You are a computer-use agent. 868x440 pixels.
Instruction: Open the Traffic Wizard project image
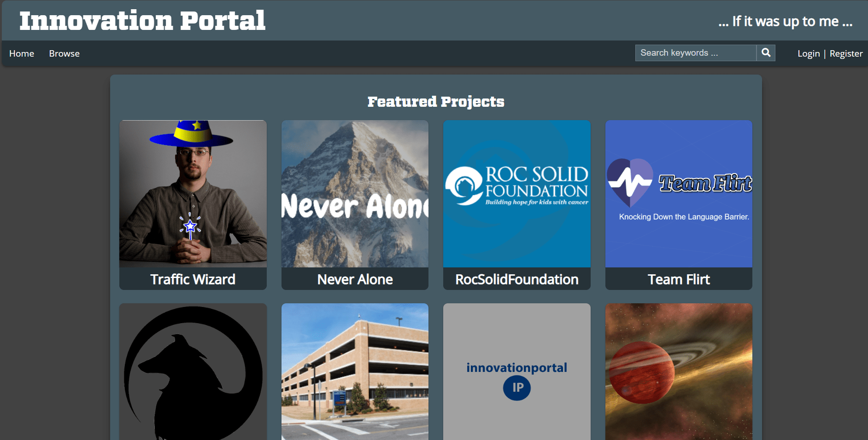[x=193, y=194]
